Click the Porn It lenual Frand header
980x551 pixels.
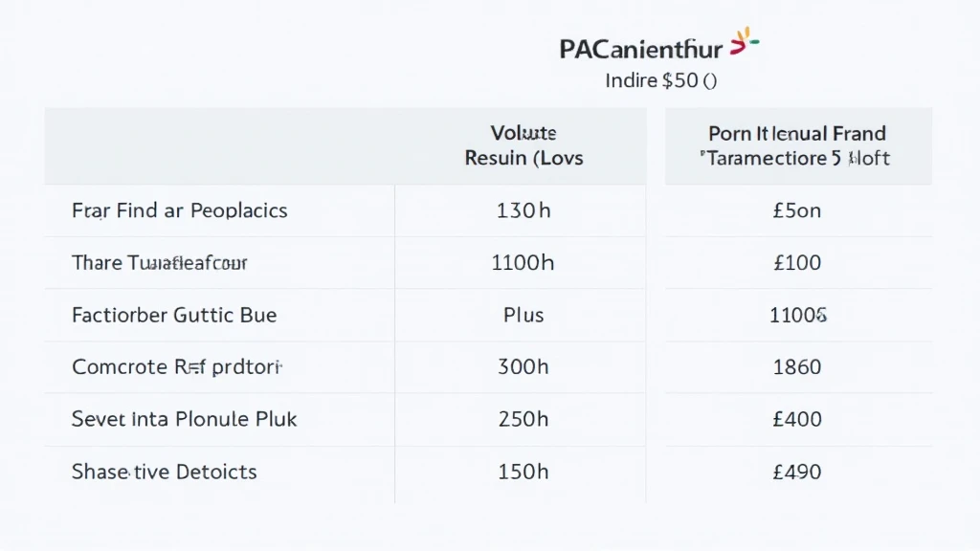797,145
